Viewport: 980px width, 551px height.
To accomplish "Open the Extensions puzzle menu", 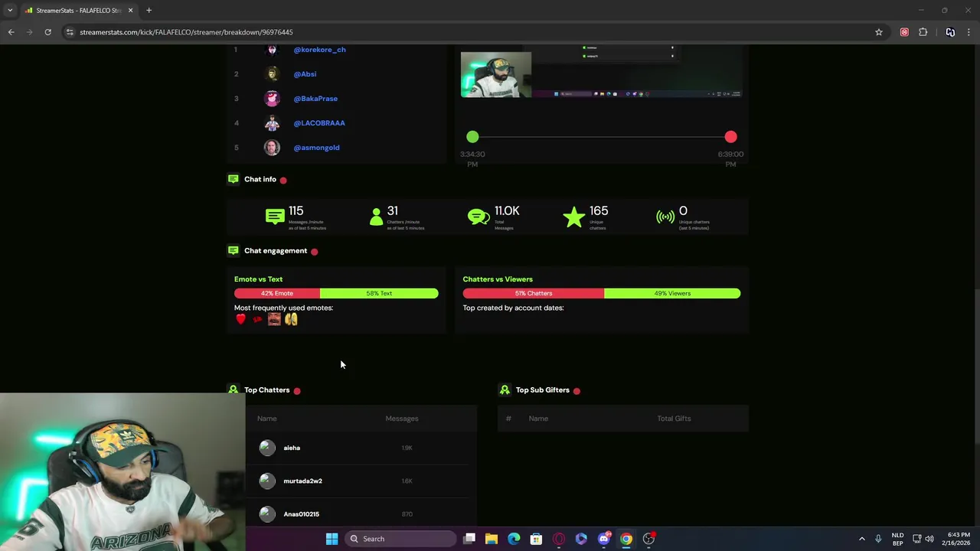I will pos(923,32).
